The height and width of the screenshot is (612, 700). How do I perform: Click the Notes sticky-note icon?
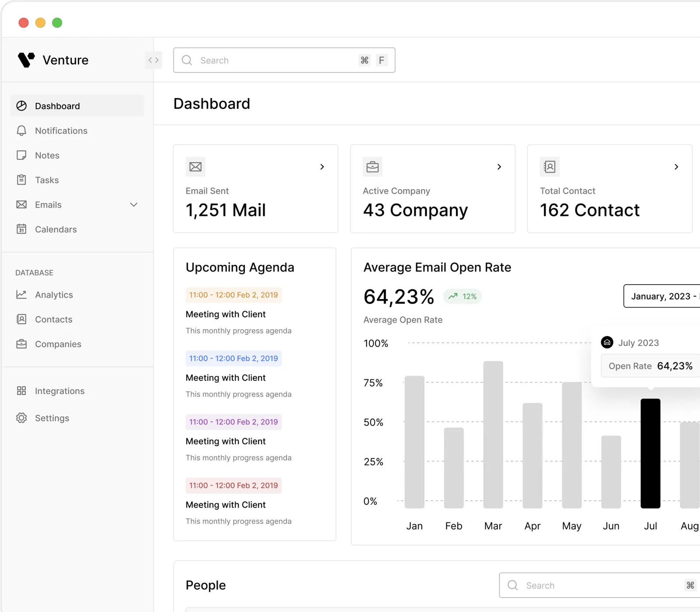point(21,155)
